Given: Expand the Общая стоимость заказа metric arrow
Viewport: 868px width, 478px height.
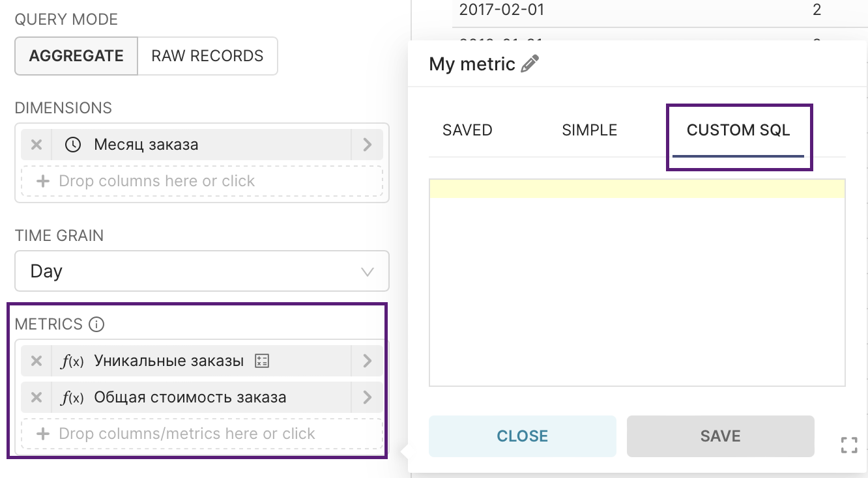Looking at the screenshot, I should pos(367,397).
